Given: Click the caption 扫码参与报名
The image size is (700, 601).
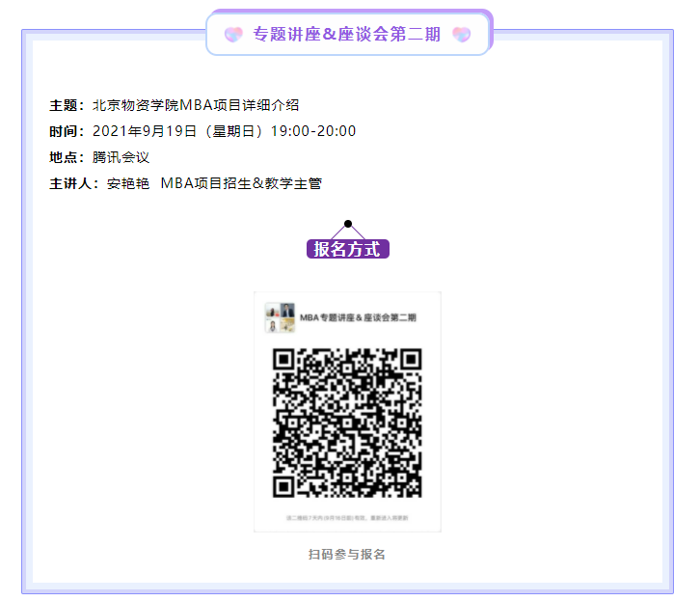Looking at the screenshot, I should tap(347, 554).
